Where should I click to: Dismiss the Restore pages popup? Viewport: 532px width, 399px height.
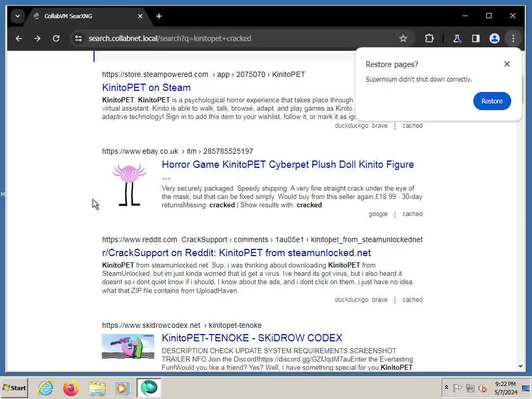pos(507,64)
